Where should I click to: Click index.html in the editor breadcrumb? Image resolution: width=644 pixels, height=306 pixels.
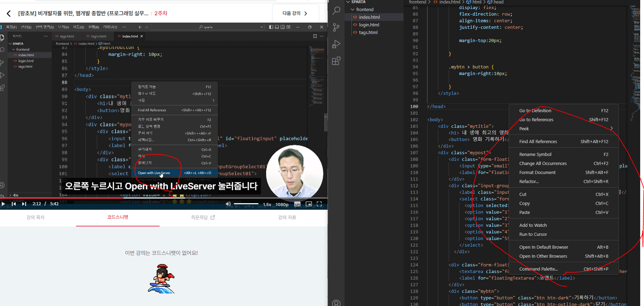[x=450, y=2]
